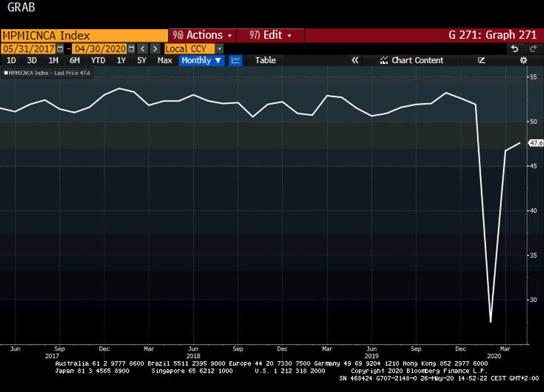Click the Local CCY currency field
This screenshot has width=544, height=392.
pyautogui.click(x=190, y=49)
